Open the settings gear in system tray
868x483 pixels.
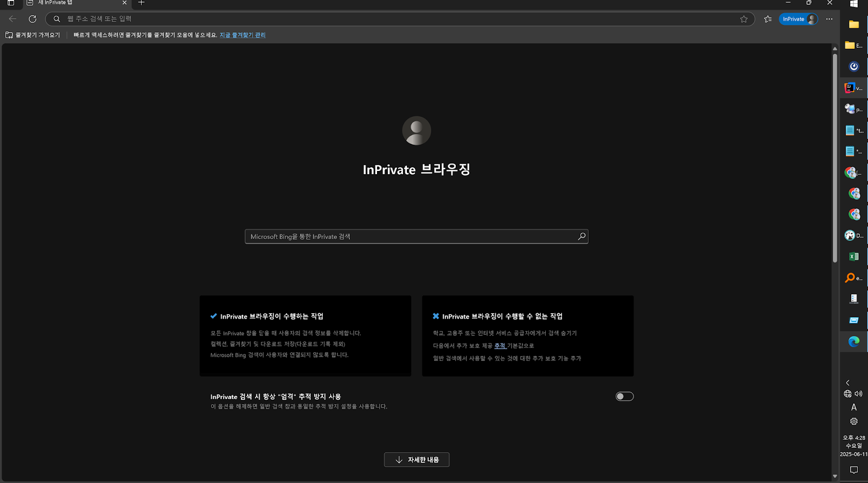pyautogui.click(x=854, y=422)
